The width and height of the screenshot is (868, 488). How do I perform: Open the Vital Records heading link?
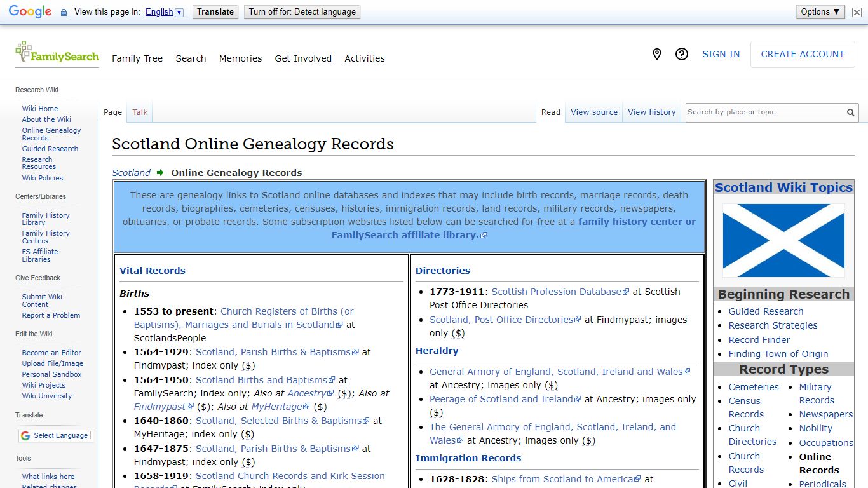(153, 271)
